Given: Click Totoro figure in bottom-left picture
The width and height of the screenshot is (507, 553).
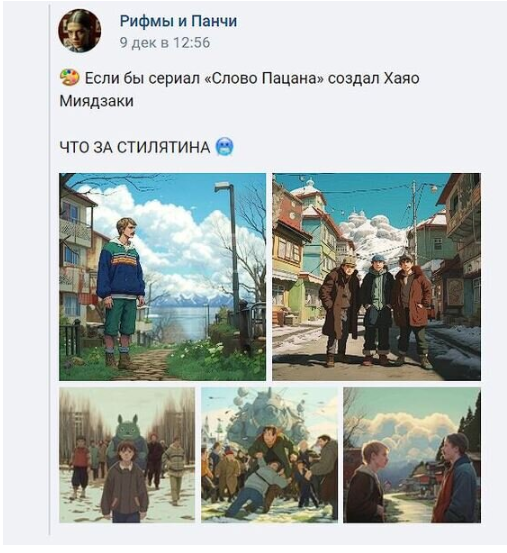Looking at the screenshot, I should pos(127,436).
